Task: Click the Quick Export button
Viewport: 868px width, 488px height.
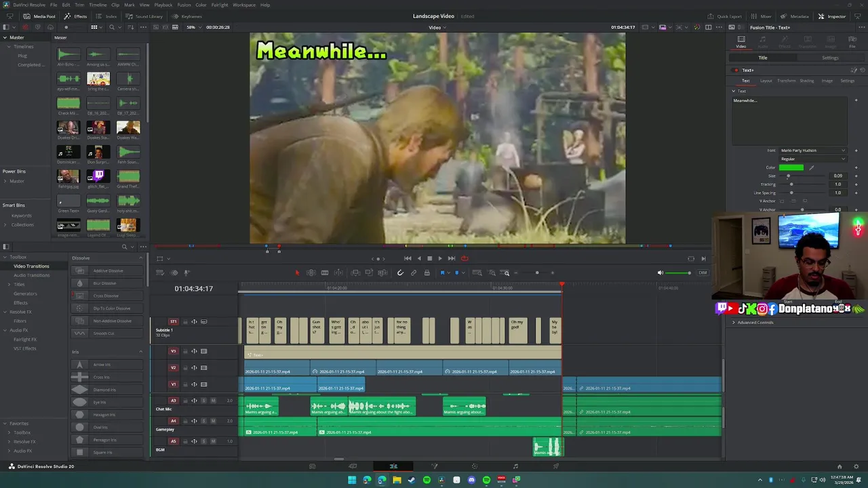Action: [725, 16]
